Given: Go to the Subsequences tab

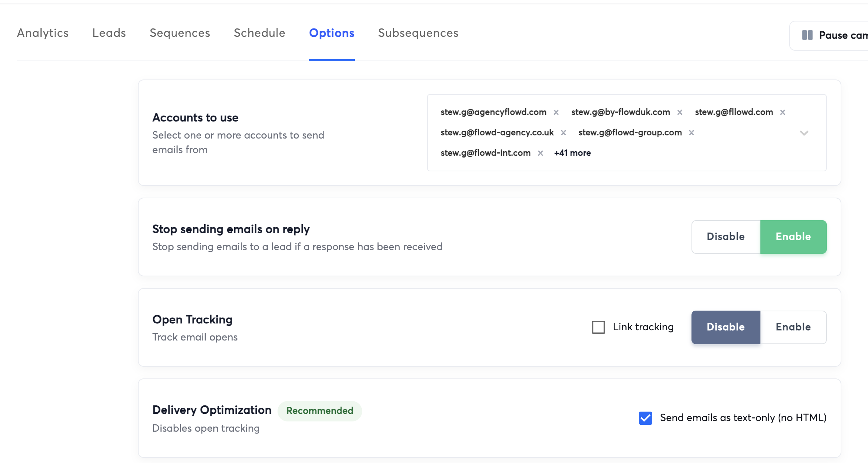Looking at the screenshot, I should pos(418,33).
